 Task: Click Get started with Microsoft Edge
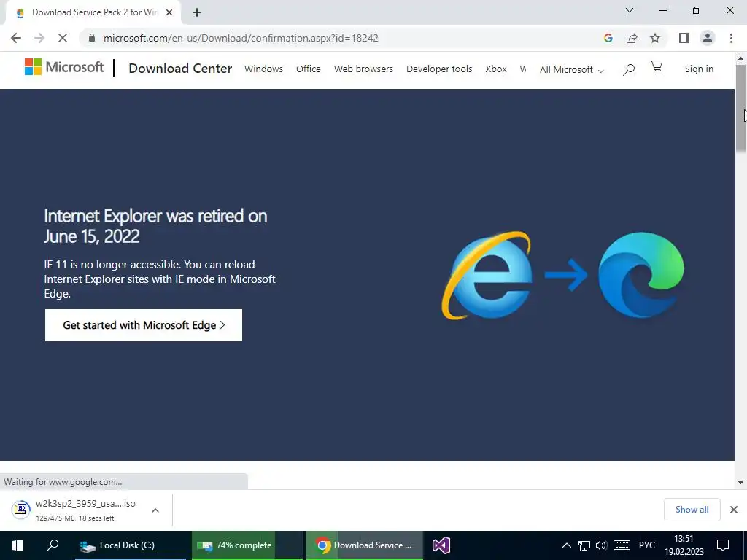144,325
